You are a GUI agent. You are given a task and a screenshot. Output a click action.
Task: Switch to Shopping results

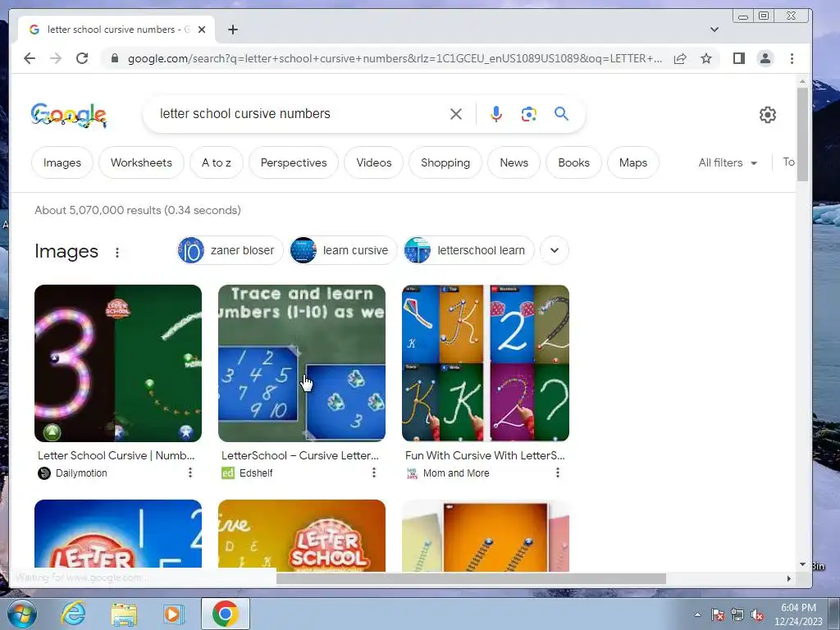[x=445, y=163]
